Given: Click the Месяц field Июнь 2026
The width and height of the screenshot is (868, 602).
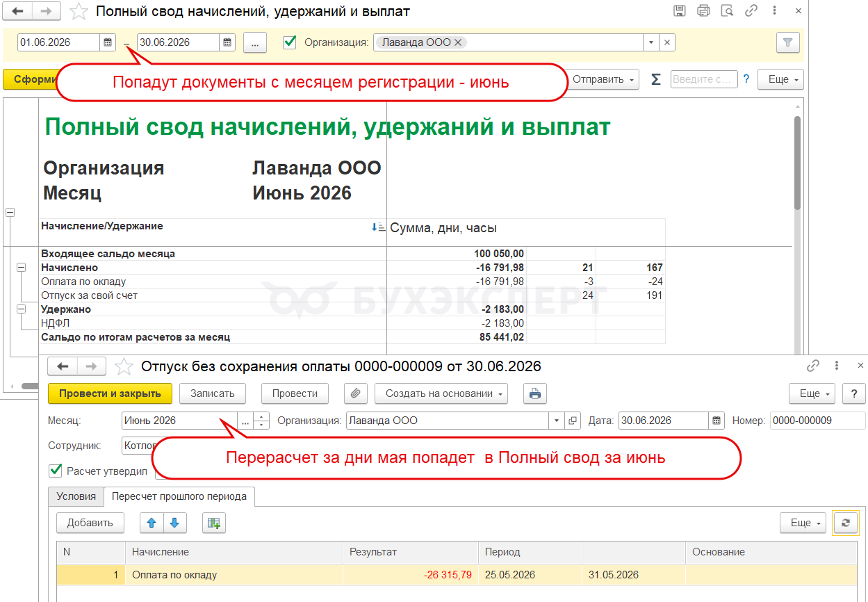Looking at the screenshot, I should click(179, 421).
